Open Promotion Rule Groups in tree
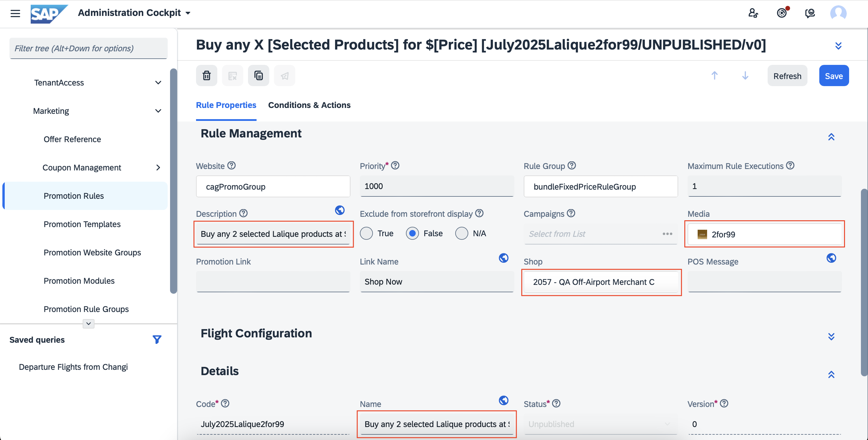 [x=86, y=309]
